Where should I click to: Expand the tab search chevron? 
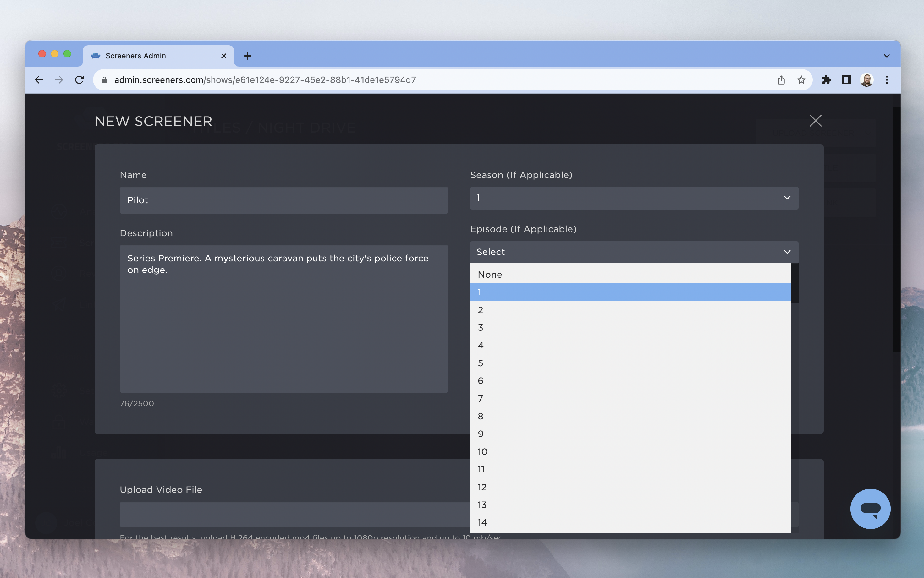887,56
